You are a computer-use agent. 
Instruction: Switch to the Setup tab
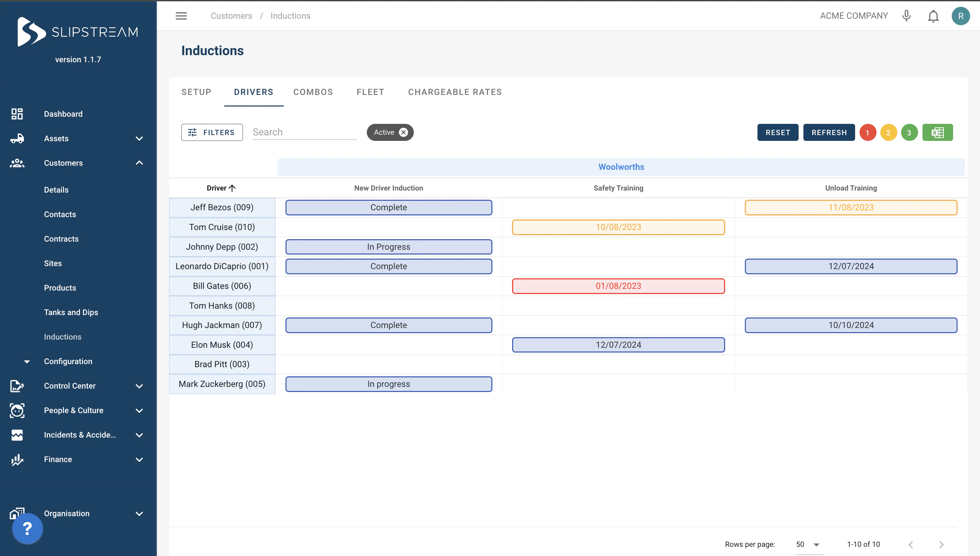[196, 92]
